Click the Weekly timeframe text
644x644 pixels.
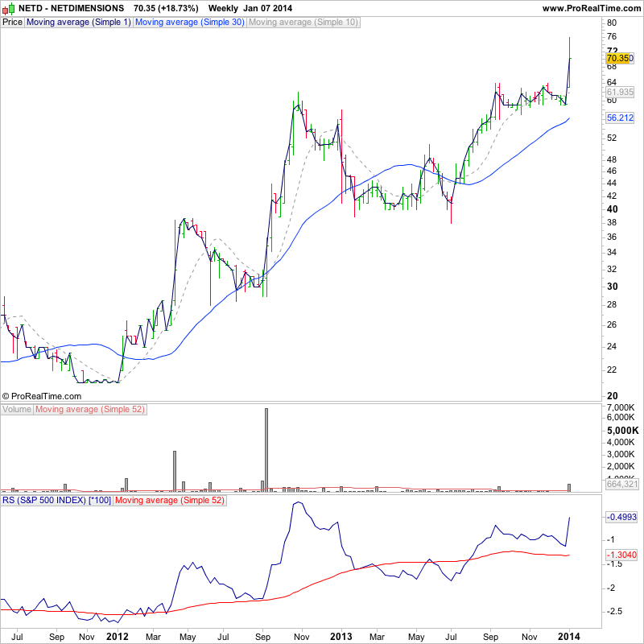223,8
